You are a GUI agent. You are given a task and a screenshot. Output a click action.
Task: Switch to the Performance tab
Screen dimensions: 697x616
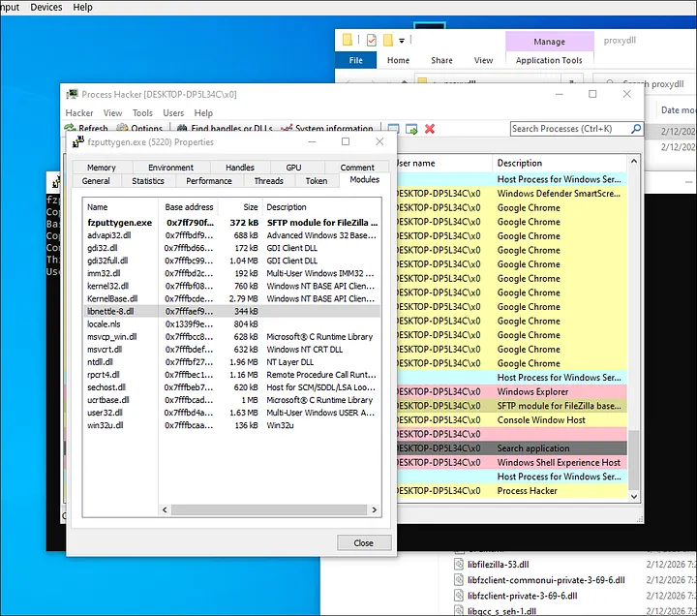(209, 180)
